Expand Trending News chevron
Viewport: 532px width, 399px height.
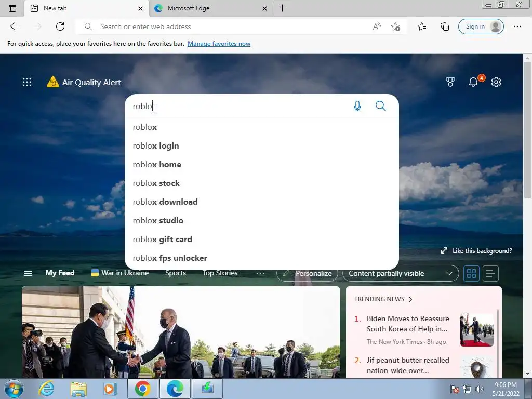pos(410,299)
